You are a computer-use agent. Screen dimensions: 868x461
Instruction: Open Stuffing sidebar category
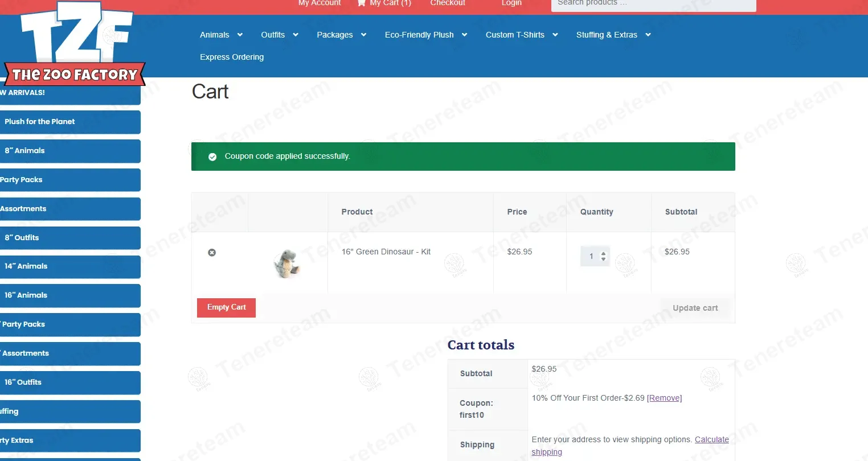[70, 411]
